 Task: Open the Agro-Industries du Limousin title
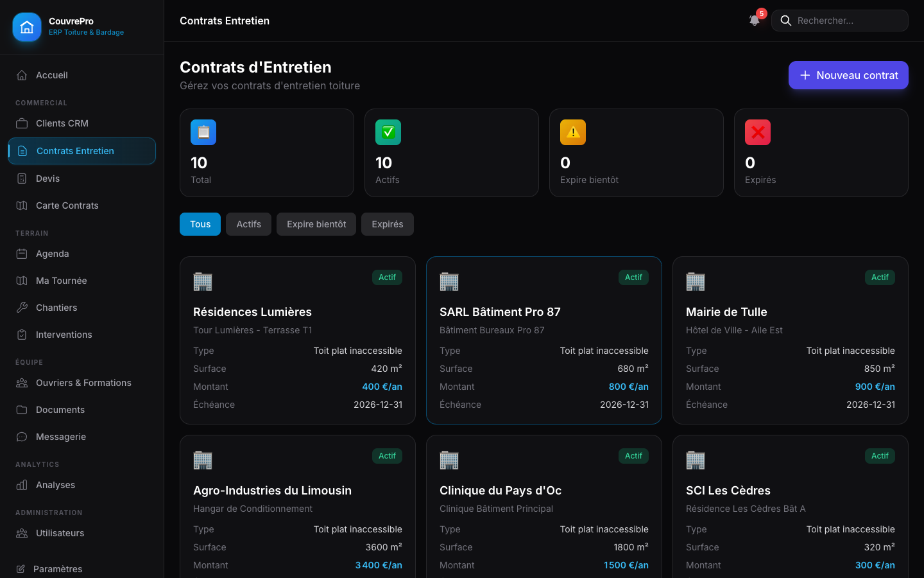point(272,491)
